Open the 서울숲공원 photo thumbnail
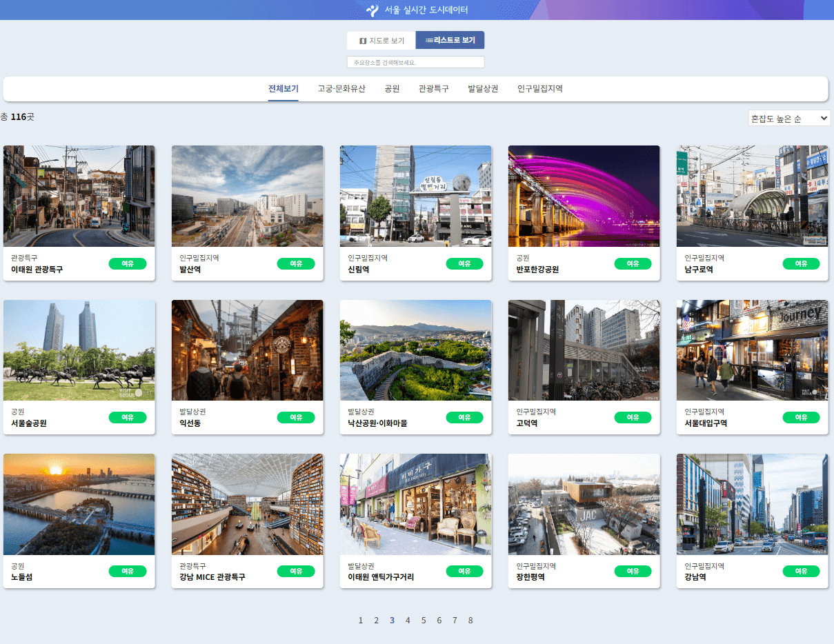 (x=79, y=350)
